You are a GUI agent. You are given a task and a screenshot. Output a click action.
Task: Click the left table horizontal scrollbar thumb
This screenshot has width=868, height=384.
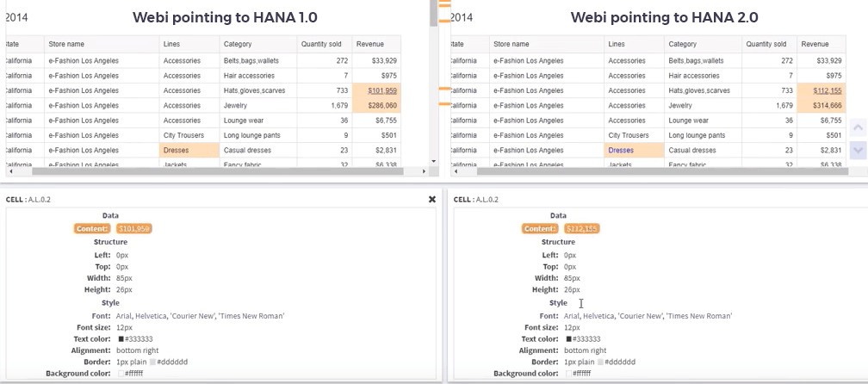[218, 171]
